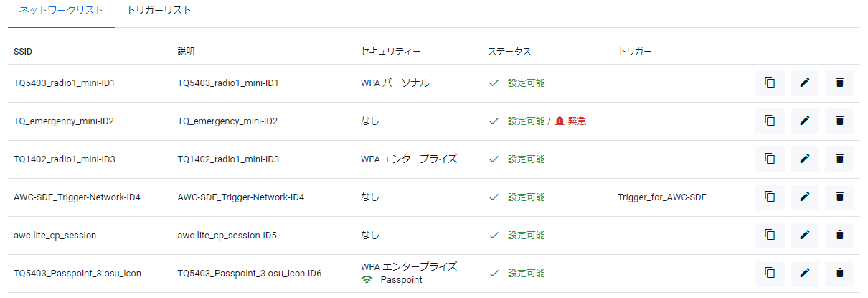Switch to the トリガーリスト tab
Image resolution: width=868 pixels, height=298 pixels.
click(x=159, y=11)
